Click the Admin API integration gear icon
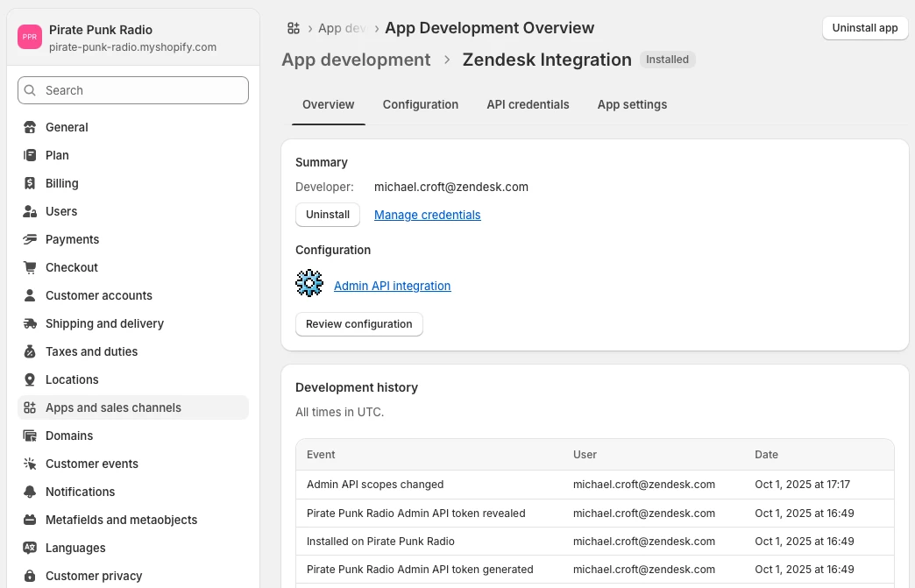This screenshot has width=915, height=588. [309, 284]
